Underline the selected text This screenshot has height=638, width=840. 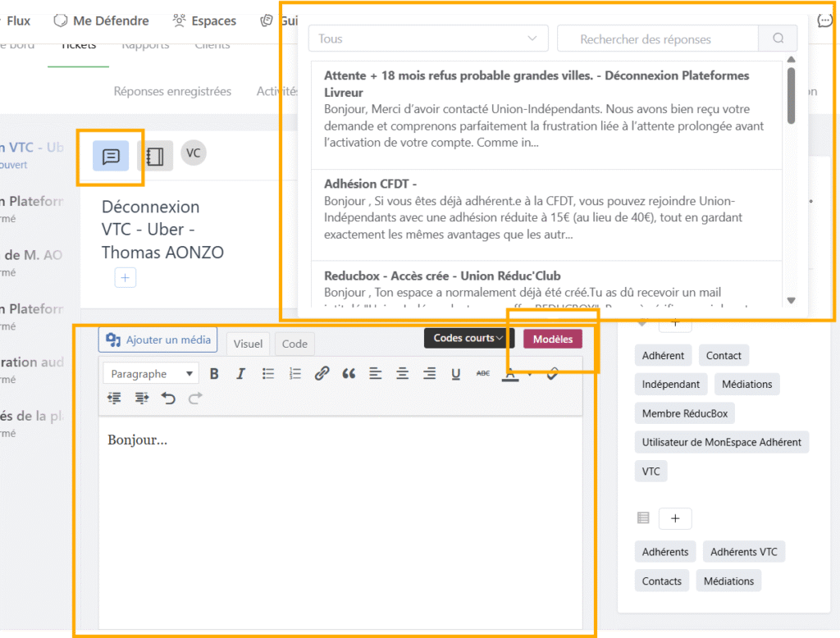455,374
